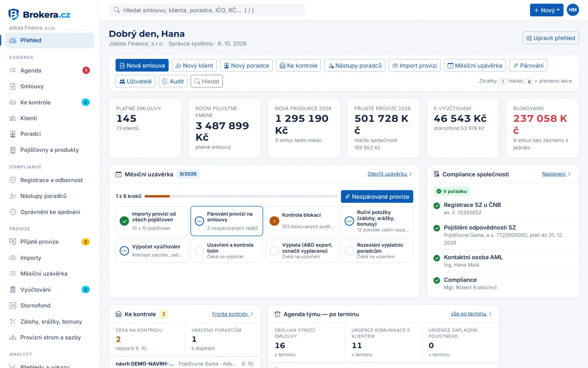Click the Audit quick action button
This screenshot has height=368, width=588.
click(173, 81)
